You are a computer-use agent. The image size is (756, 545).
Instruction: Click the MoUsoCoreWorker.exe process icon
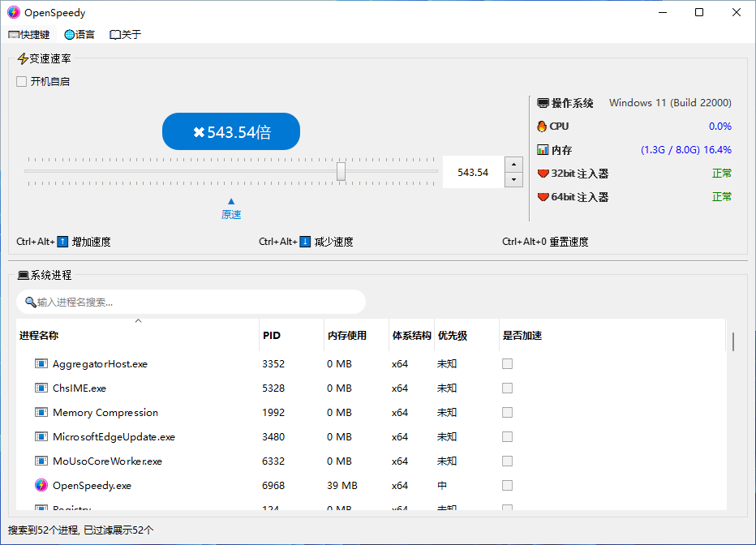click(x=41, y=461)
